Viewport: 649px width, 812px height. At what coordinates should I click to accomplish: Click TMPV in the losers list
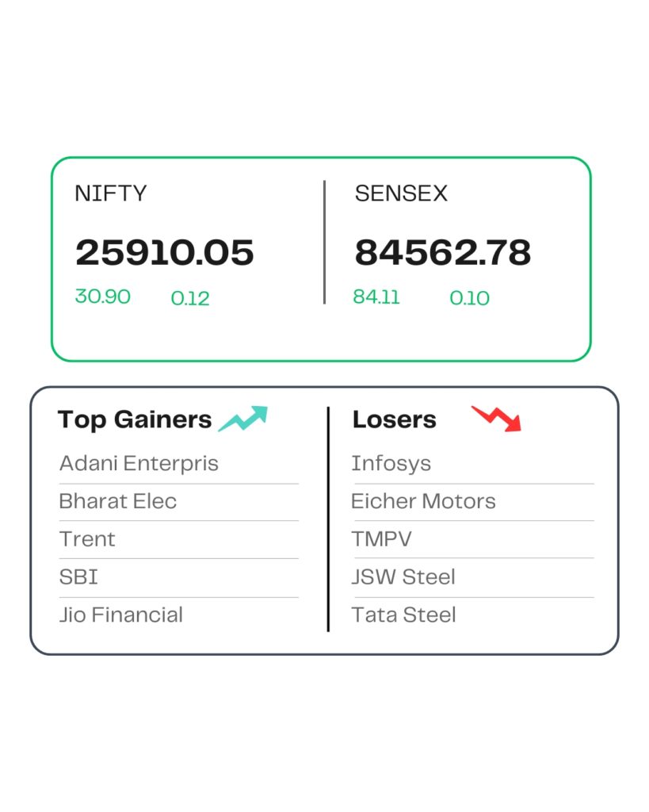pyautogui.click(x=382, y=539)
